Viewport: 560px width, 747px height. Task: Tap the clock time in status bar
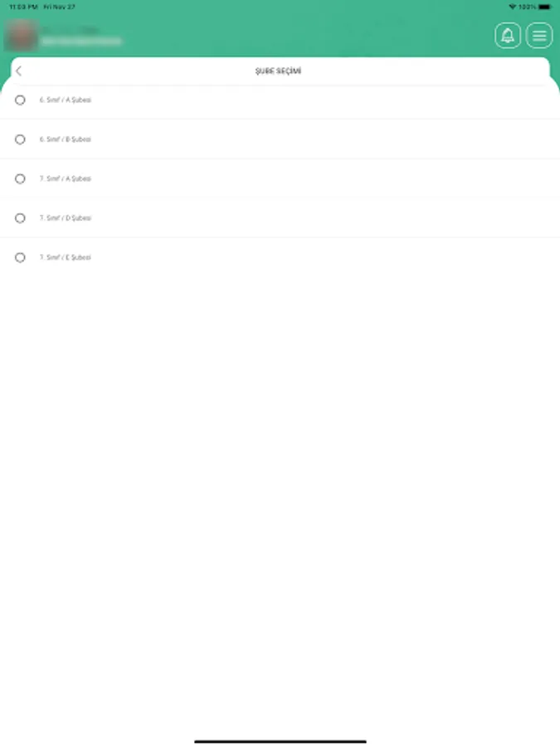tap(22, 6)
